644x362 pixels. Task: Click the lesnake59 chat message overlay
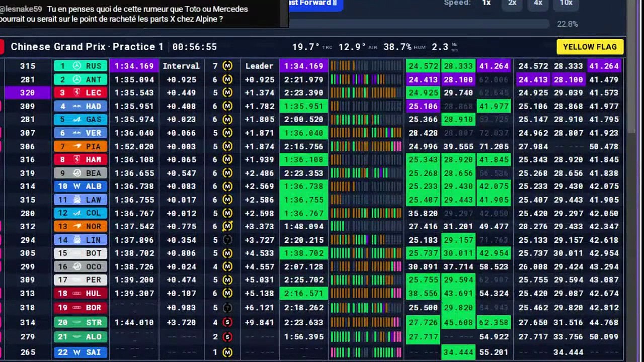pos(143,14)
